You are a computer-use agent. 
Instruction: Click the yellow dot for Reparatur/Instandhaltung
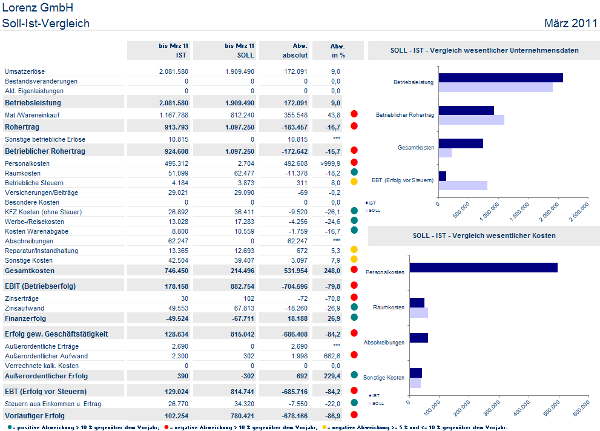click(354, 250)
